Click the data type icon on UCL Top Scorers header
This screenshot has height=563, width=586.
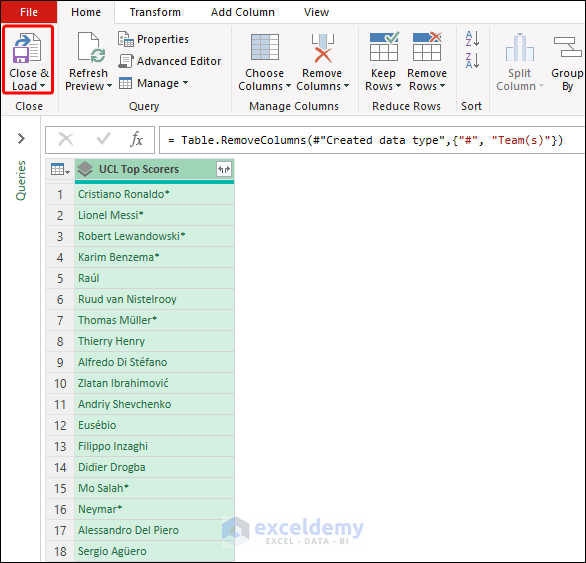[85, 169]
